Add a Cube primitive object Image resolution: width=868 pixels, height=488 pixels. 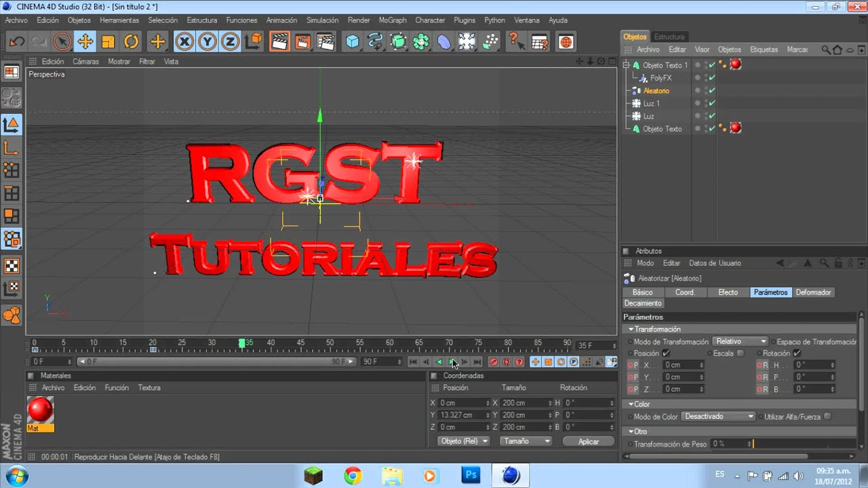(x=352, y=42)
